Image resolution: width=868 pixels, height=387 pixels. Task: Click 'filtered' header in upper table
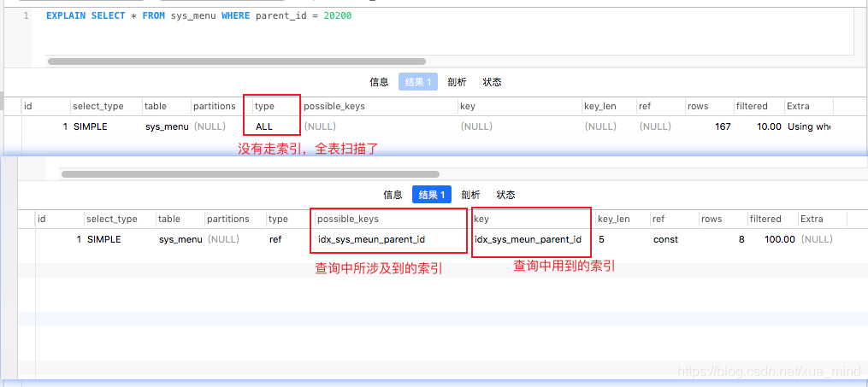[x=752, y=106]
